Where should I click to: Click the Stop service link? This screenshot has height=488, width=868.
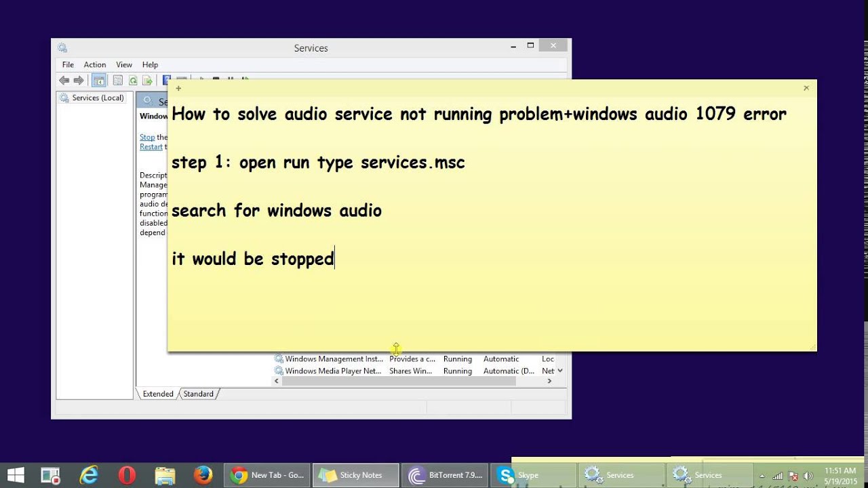(x=147, y=137)
